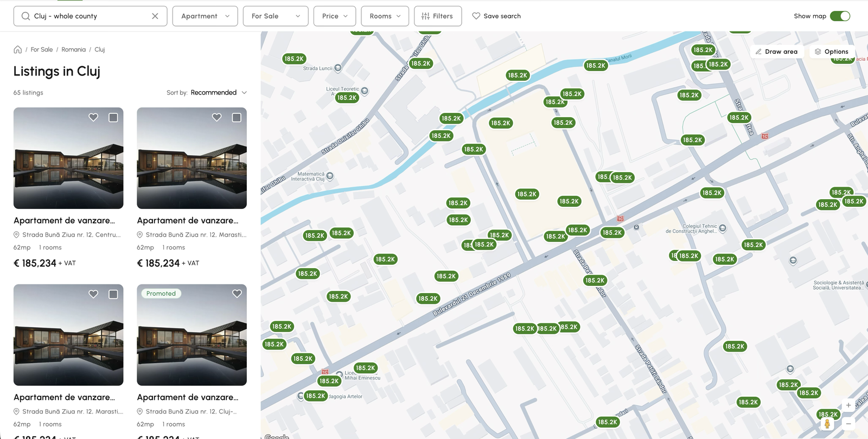The image size is (868, 439).
Task: Check the compare box on first listing
Action: tap(113, 117)
